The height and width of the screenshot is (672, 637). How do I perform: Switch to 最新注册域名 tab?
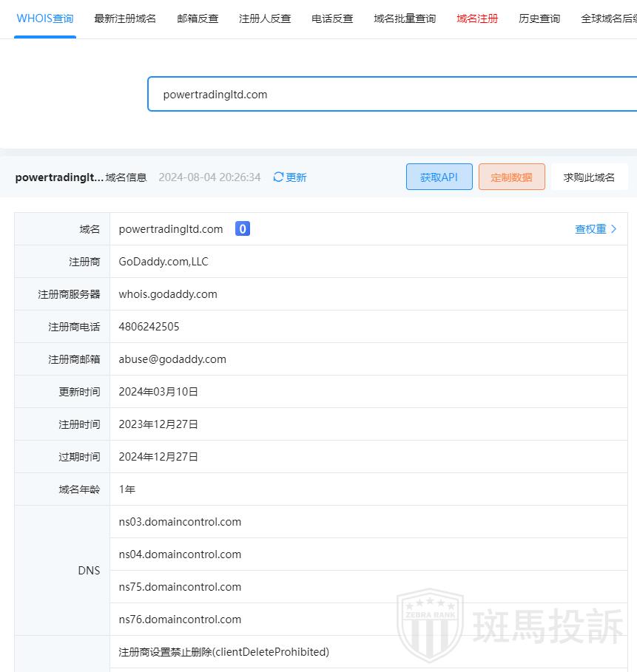(125, 18)
